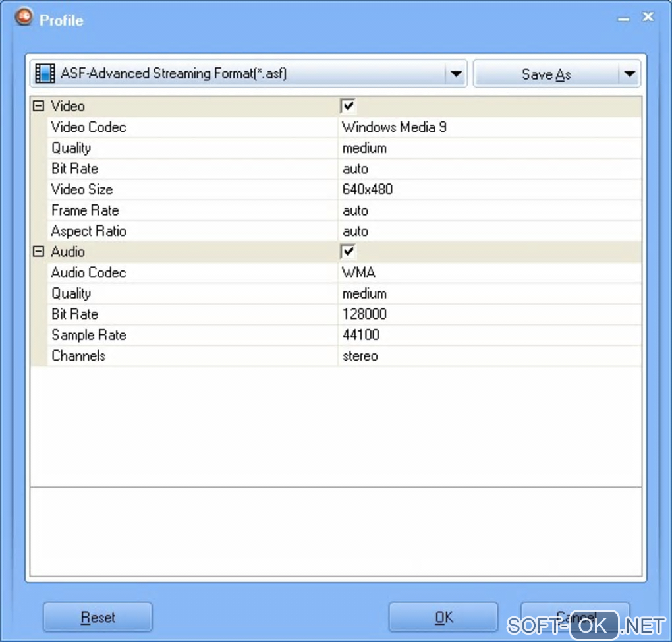Click the Video Codec value Windows Media 9
This screenshot has width=672, height=642.
tap(394, 127)
